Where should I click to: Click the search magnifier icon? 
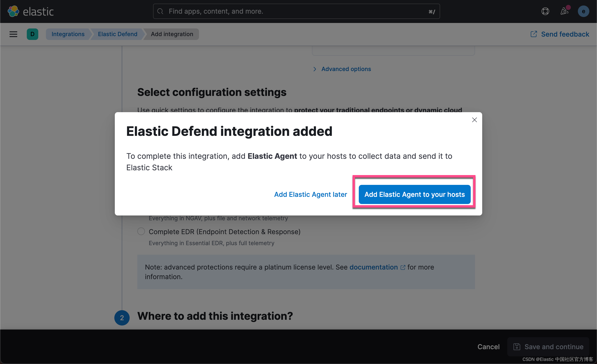point(160,11)
